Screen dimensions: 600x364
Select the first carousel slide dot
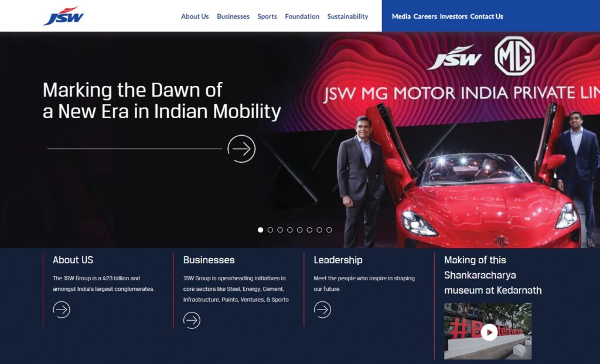tap(261, 230)
